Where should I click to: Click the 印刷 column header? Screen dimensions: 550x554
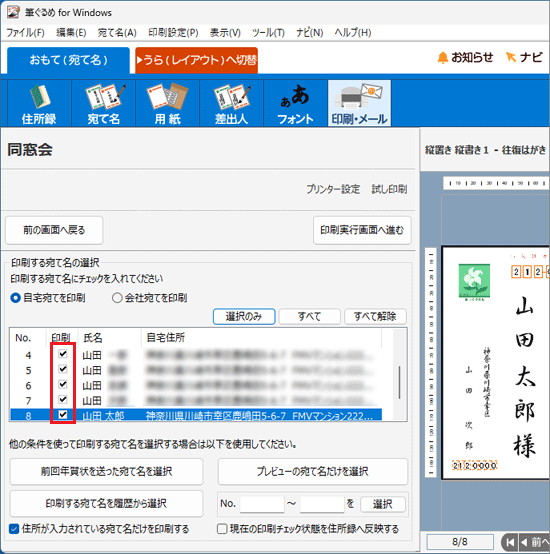[x=62, y=338]
